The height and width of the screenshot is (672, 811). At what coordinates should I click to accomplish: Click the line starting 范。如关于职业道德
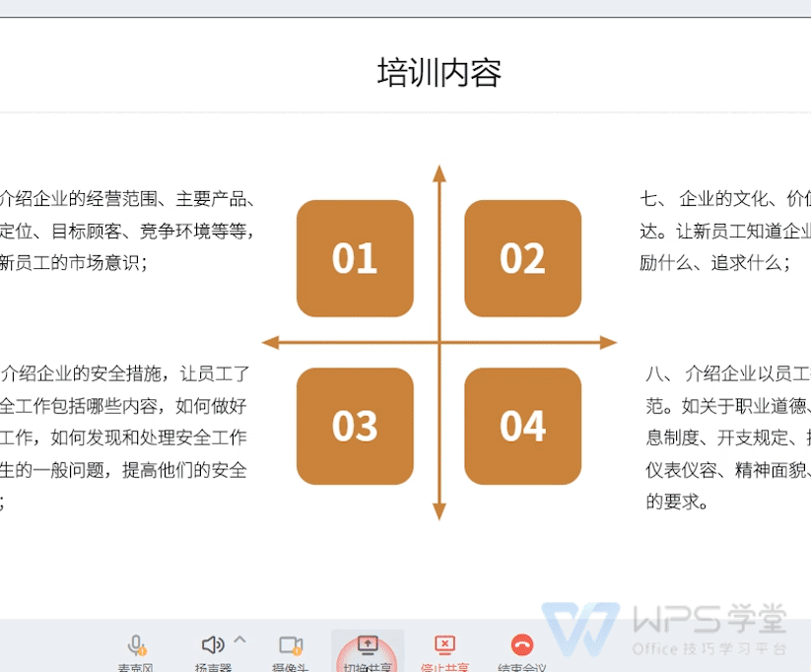(728, 406)
